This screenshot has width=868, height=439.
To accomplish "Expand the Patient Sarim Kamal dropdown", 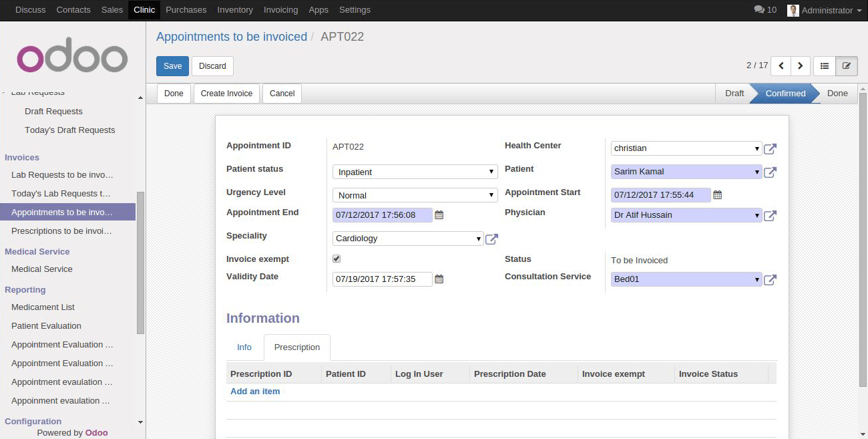I will click(757, 172).
